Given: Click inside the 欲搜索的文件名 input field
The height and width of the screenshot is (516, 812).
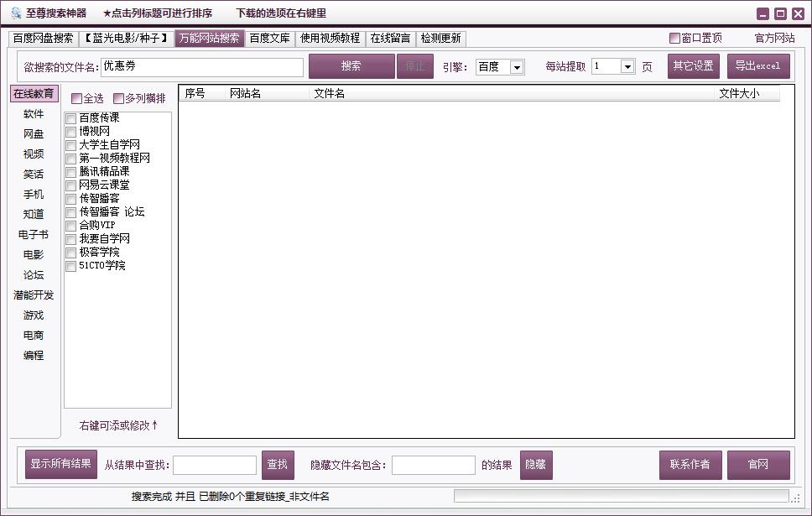Looking at the screenshot, I should click(201, 65).
